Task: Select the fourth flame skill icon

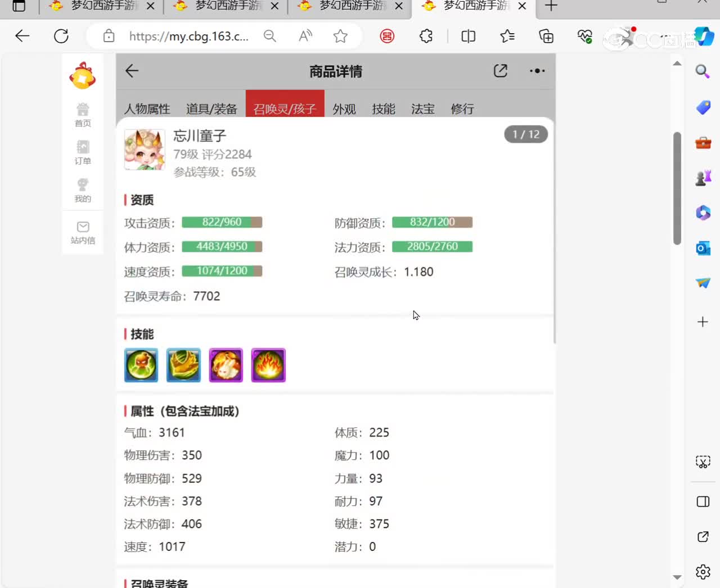Action: pos(268,365)
